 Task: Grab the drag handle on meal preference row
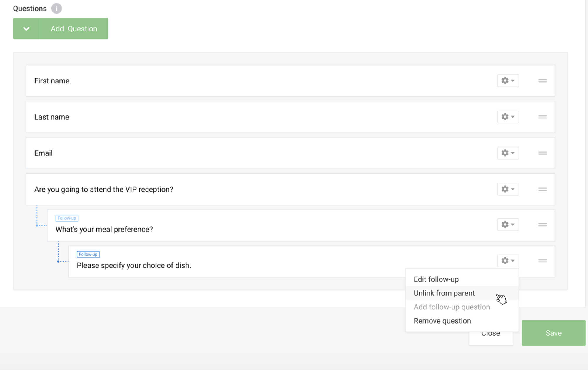point(542,224)
